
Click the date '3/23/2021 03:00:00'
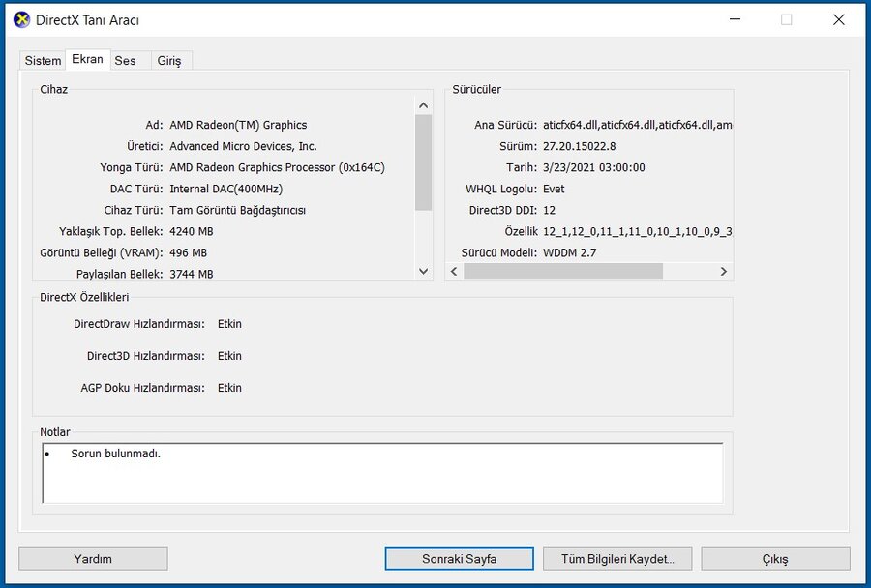[594, 167]
